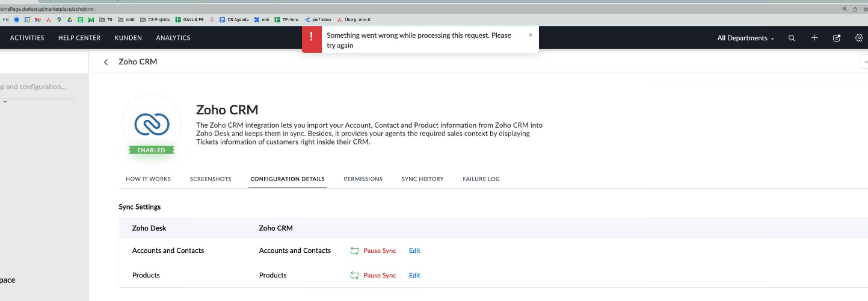Click the Zoho CRM chain-link logo
Viewport: 868px width, 301px height.
tap(152, 125)
